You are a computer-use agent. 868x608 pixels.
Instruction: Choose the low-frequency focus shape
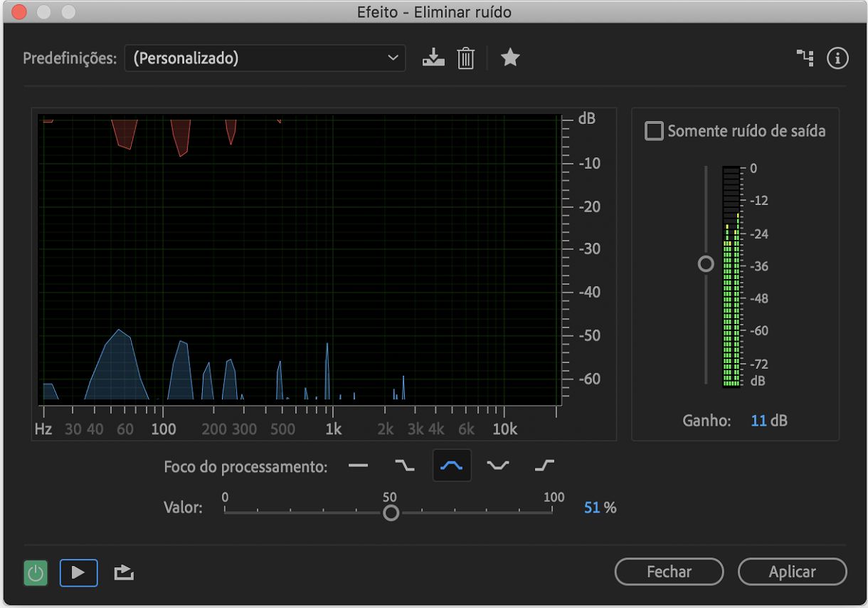click(x=405, y=466)
